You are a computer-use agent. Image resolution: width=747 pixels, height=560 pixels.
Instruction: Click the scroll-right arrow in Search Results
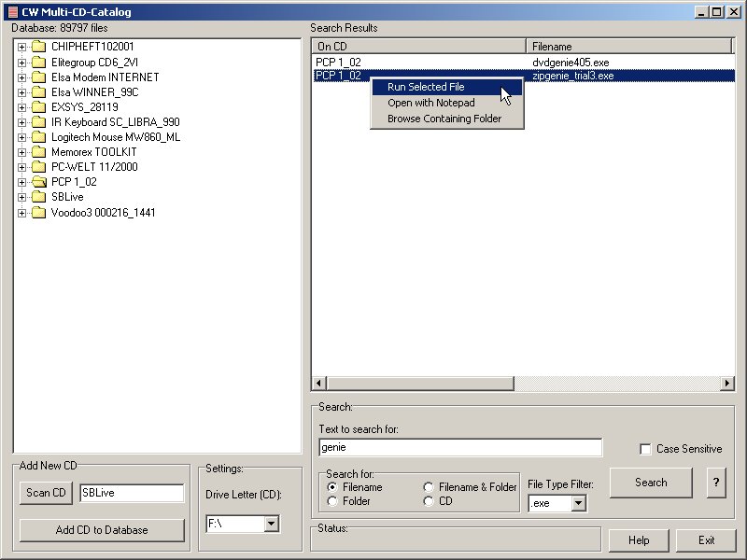tap(727, 383)
